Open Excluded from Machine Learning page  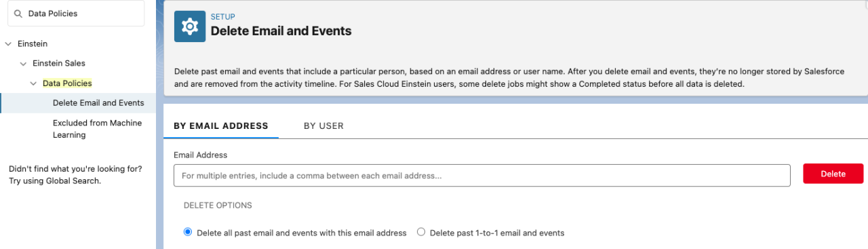[x=98, y=129]
